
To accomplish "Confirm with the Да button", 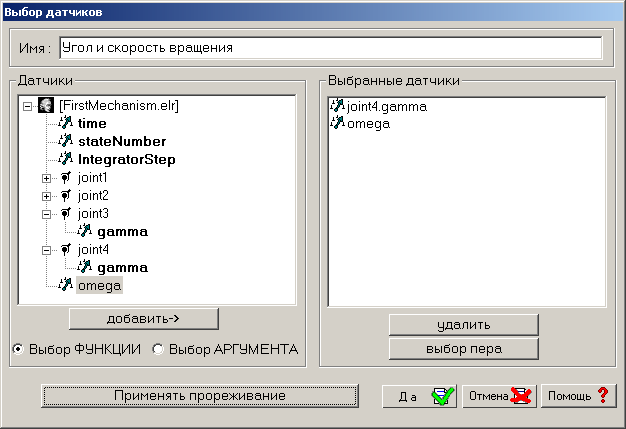I will (x=419, y=396).
